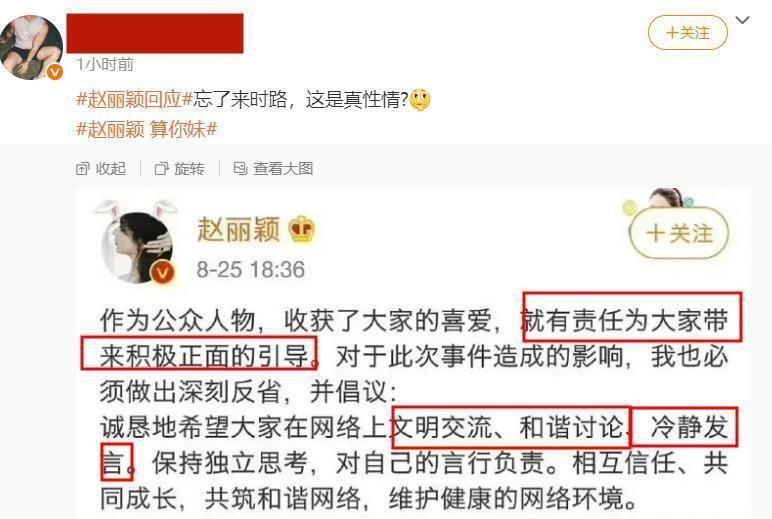Rotate the image with 旋转
772x519 pixels.
[180, 168]
